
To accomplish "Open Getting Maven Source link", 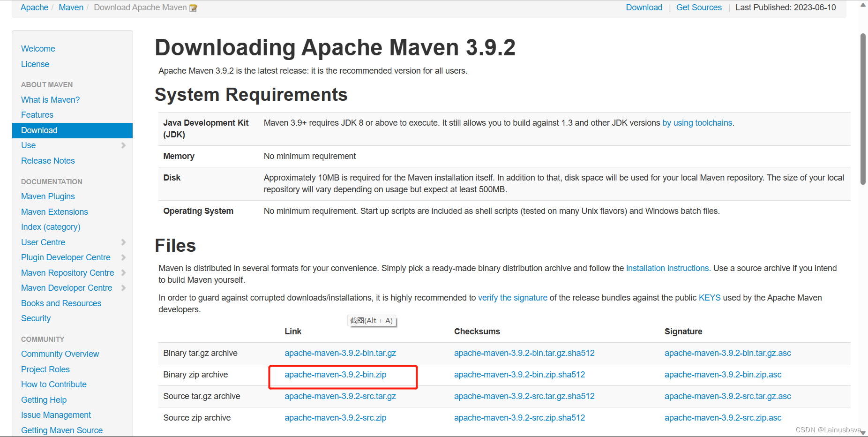I will point(62,430).
